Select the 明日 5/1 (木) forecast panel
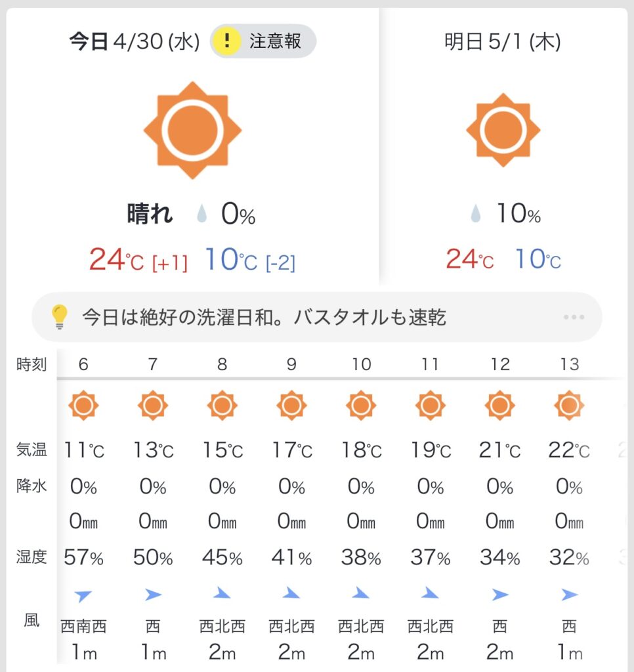 503,146
